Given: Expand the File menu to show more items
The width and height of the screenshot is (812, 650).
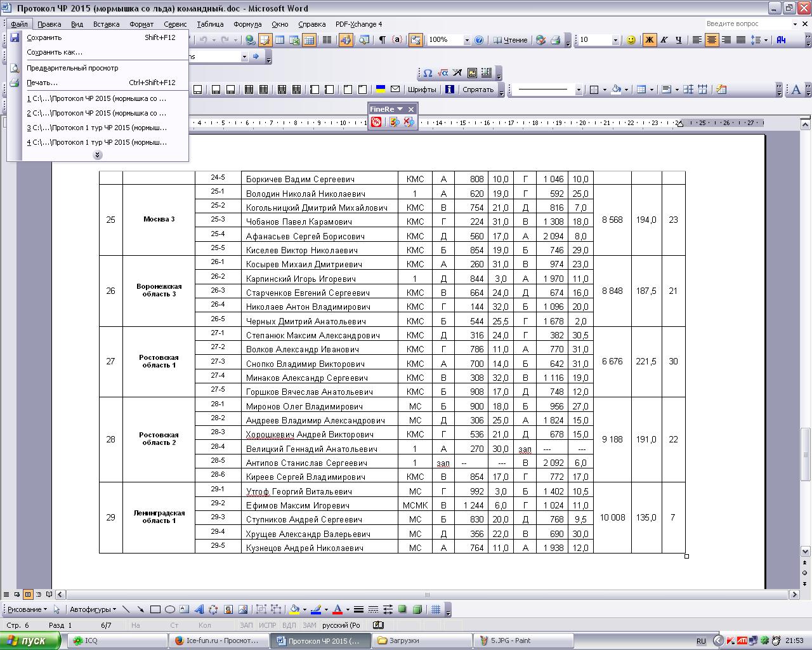Looking at the screenshot, I should coord(97,155).
